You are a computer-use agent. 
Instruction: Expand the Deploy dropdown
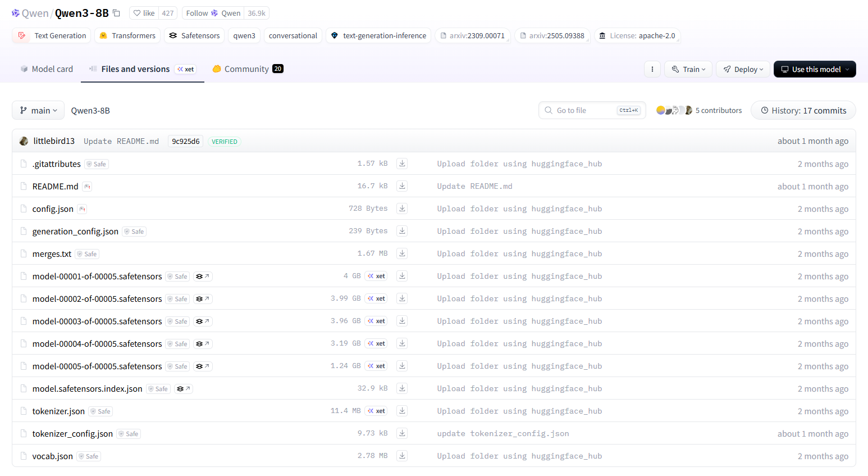tap(743, 69)
